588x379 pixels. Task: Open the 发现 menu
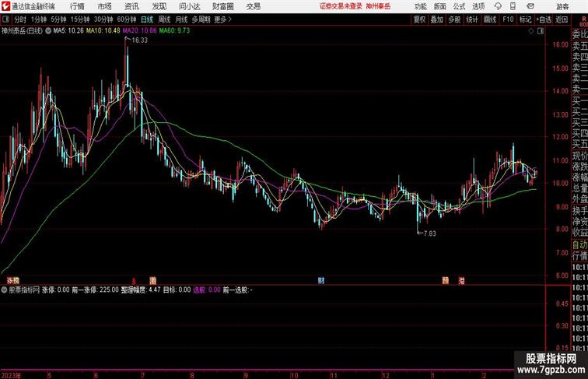coord(159,6)
